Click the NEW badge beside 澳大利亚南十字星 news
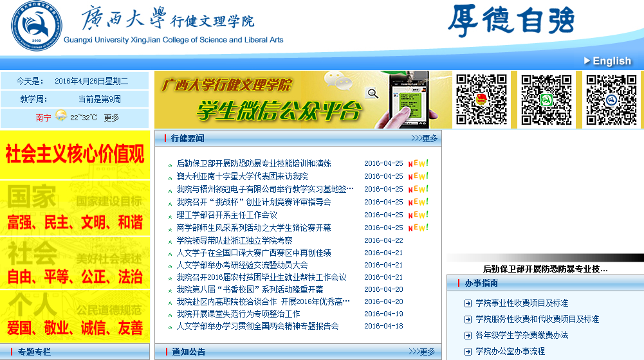The image size is (644, 360). [418, 176]
